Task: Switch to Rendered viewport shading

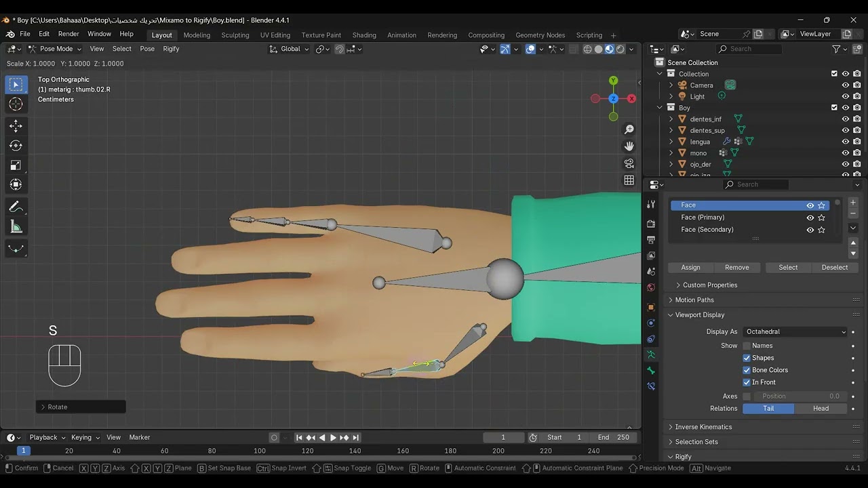Action: click(x=620, y=49)
